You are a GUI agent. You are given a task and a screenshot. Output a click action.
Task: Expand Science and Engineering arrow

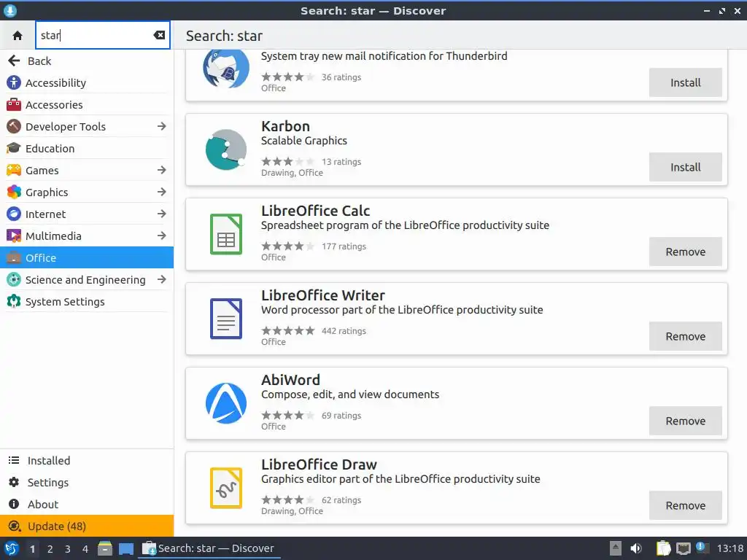(x=161, y=279)
